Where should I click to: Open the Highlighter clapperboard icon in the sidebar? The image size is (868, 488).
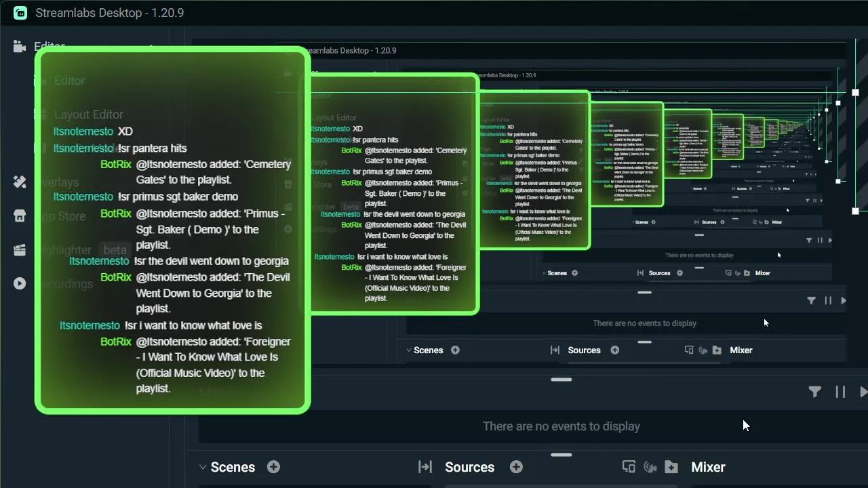[x=20, y=250]
